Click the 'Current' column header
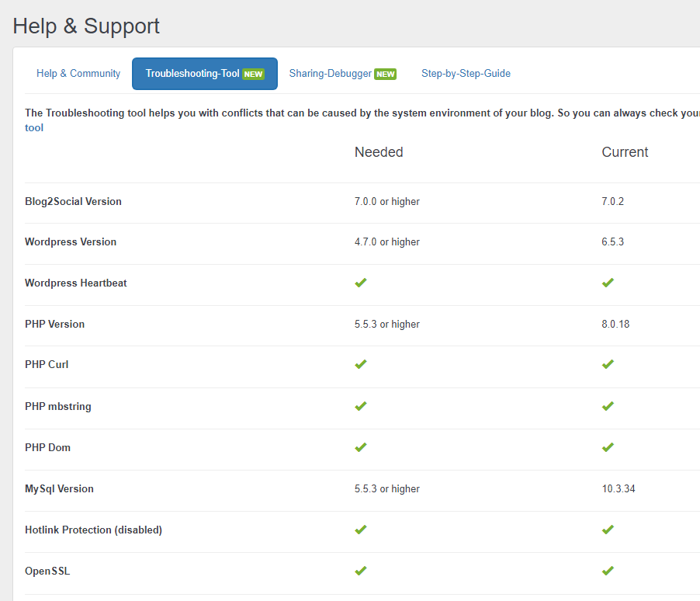 click(625, 152)
